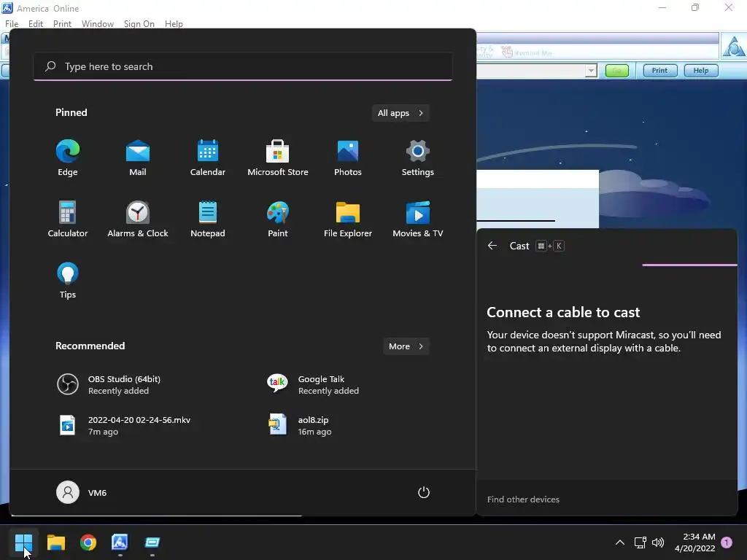Click the Type here to search box
This screenshot has width=747, height=560.
243,66
